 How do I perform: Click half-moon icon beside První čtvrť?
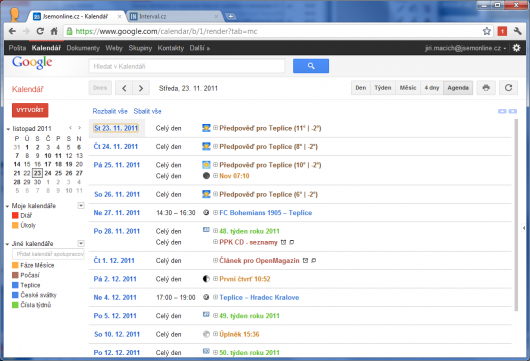206,279
